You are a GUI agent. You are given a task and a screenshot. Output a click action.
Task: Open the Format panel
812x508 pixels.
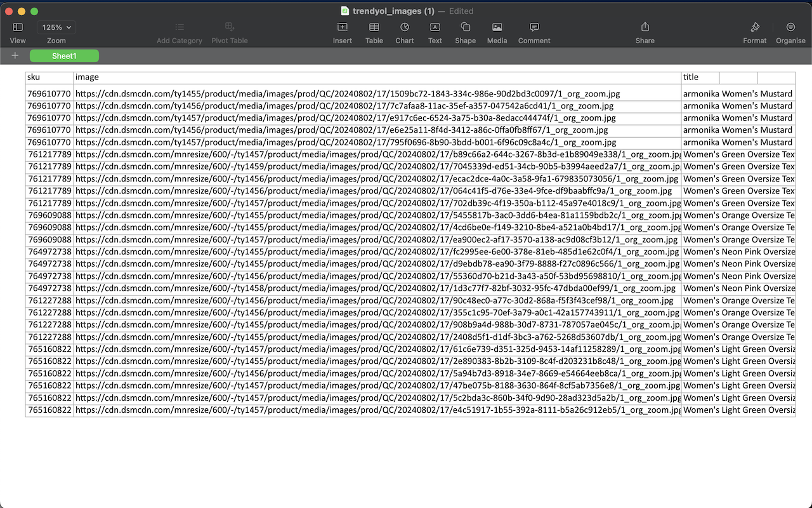[x=754, y=28]
